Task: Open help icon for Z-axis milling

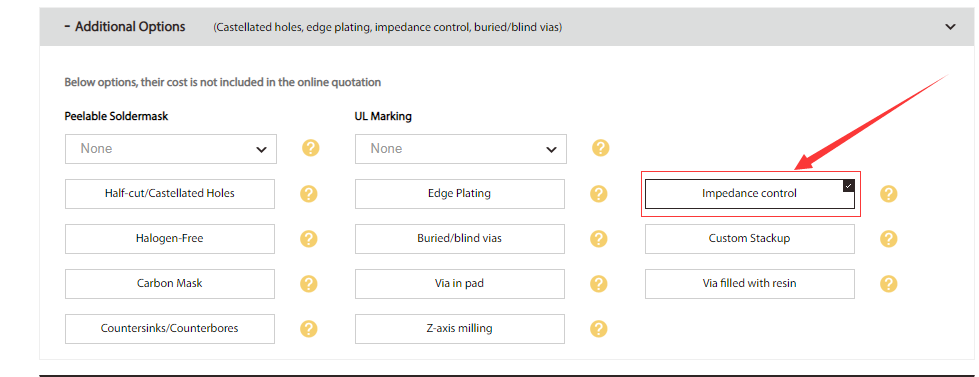Action: pos(598,328)
